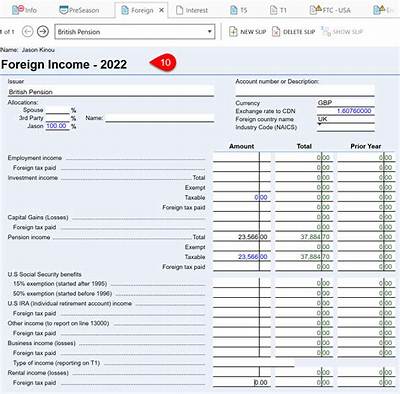Click the 50% exemption Amount field
The height and width of the screenshot is (394, 400).
coord(242,293)
